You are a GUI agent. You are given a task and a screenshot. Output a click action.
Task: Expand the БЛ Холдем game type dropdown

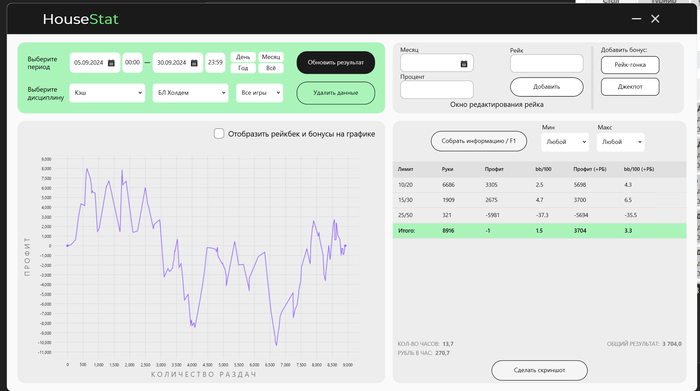tap(190, 93)
